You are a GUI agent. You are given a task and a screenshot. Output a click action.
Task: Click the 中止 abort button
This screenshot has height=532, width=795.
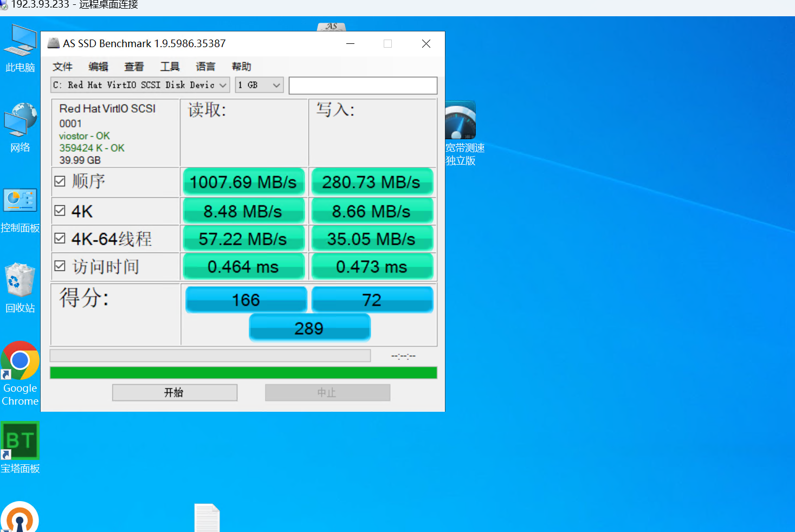pyautogui.click(x=327, y=393)
